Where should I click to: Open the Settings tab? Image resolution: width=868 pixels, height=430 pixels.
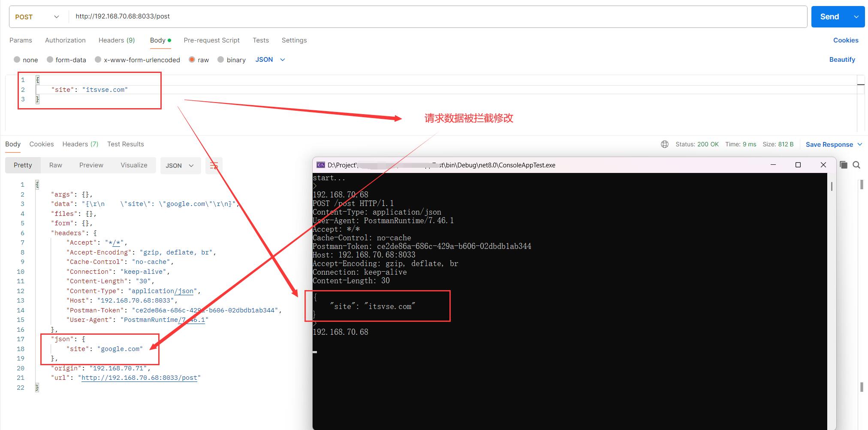[x=294, y=40]
